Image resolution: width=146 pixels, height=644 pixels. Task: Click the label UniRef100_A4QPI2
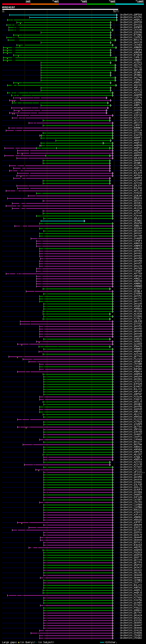click(x=131, y=148)
